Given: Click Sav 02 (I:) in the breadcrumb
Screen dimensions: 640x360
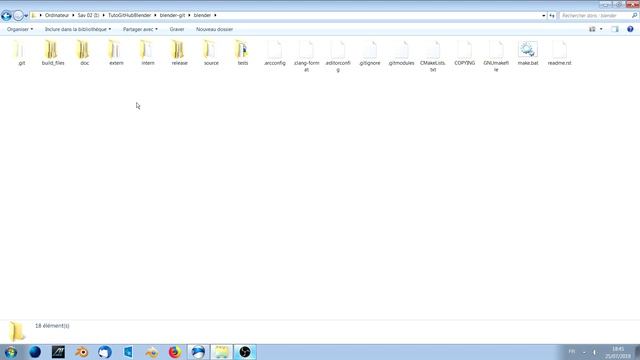Looking at the screenshot, I should (x=88, y=15).
